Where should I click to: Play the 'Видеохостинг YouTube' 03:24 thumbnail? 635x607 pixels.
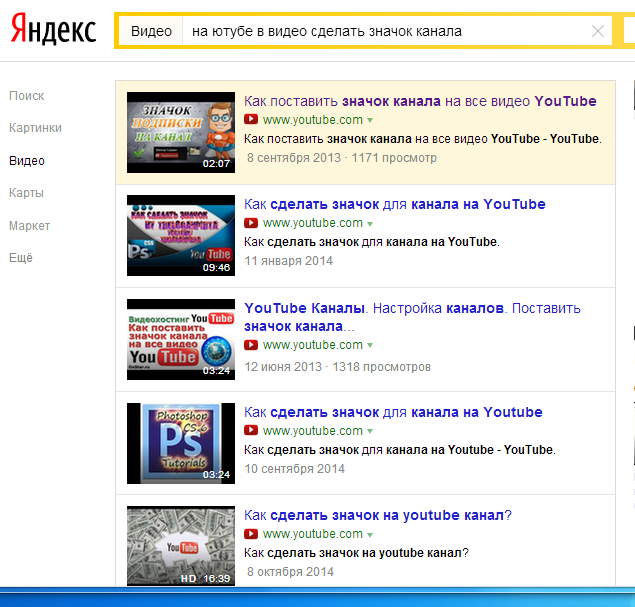181,339
